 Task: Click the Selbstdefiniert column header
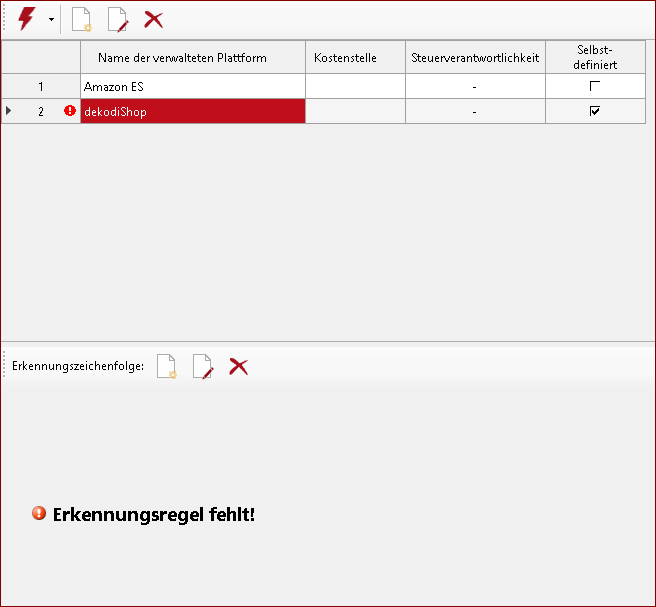coord(595,57)
